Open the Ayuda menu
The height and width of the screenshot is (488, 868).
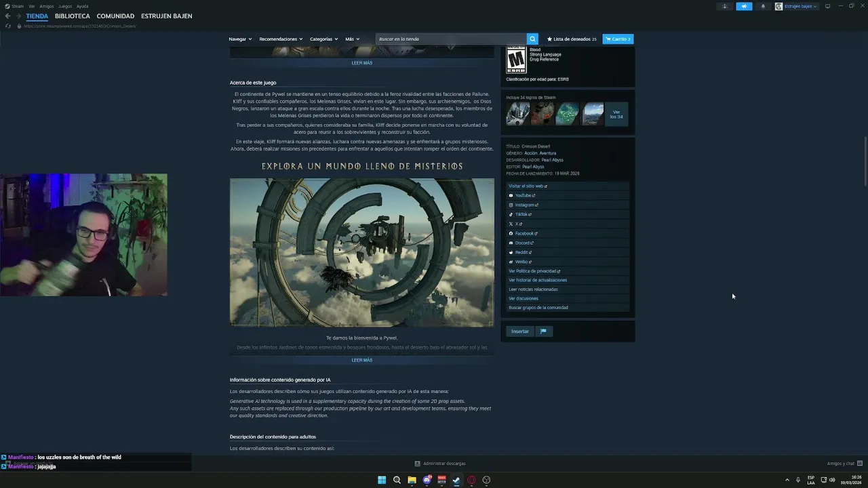(83, 6)
